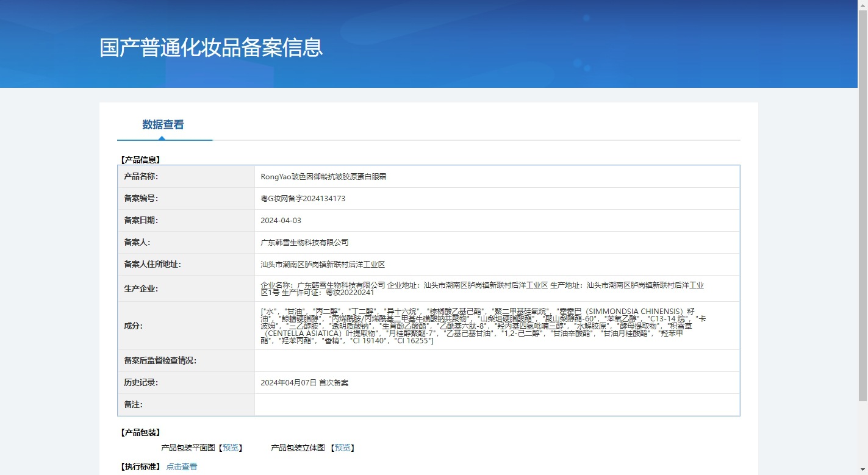The width and height of the screenshot is (868, 475).
Task: Click the 备案人住所地址 label cell
Action: click(186, 264)
